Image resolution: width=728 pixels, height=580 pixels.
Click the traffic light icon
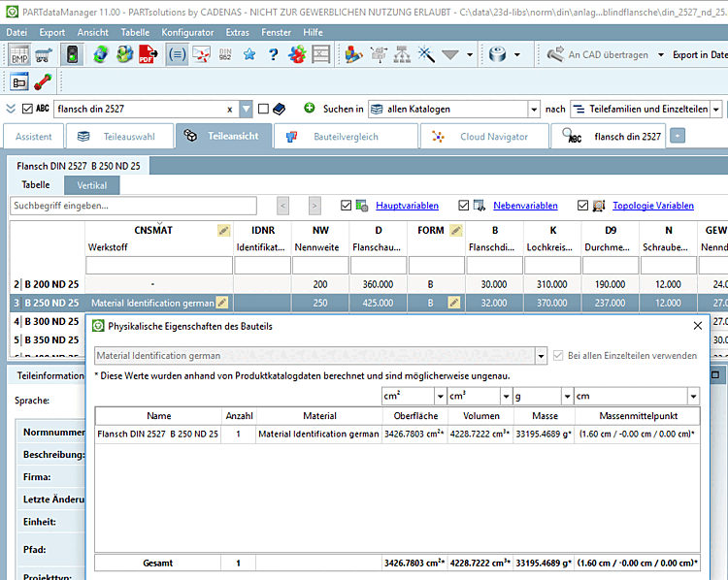click(x=71, y=54)
